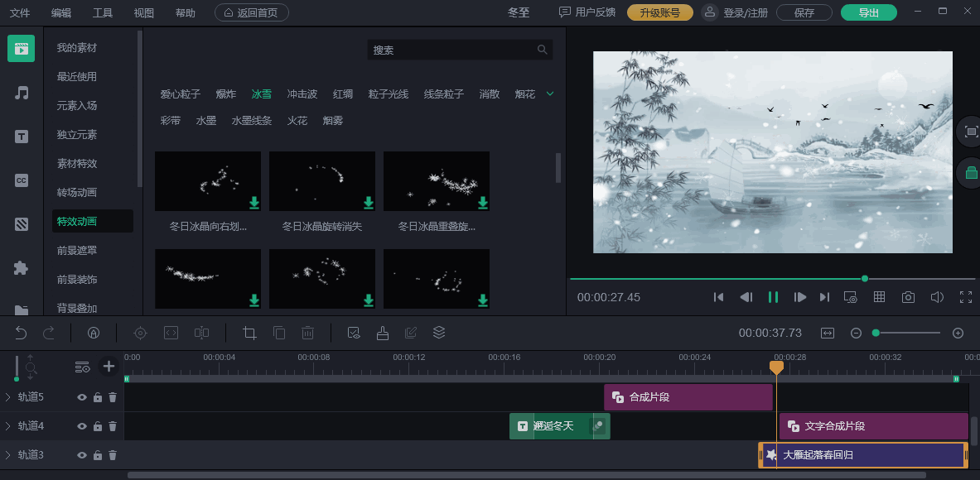This screenshot has height=480, width=980.
Task: Expand 轨道4 track row
Action: [8, 426]
